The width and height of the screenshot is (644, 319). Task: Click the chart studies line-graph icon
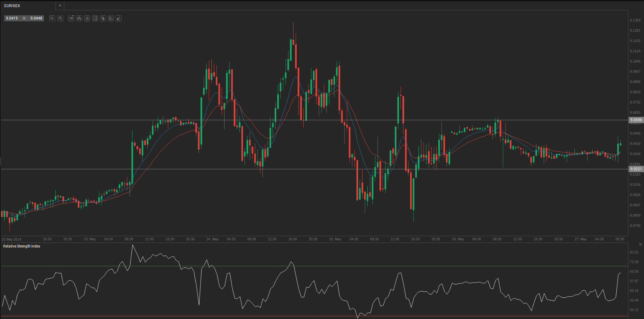95,18
